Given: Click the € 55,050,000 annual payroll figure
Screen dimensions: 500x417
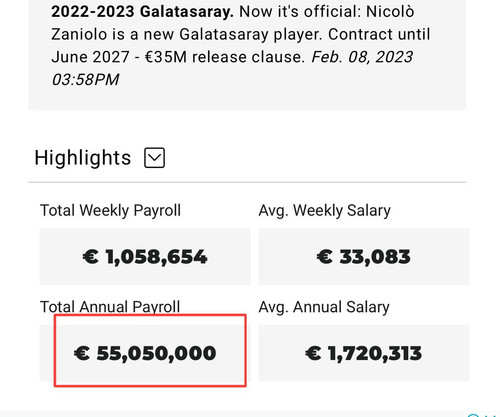Looking at the screenshot, I should tap(145, 353).
